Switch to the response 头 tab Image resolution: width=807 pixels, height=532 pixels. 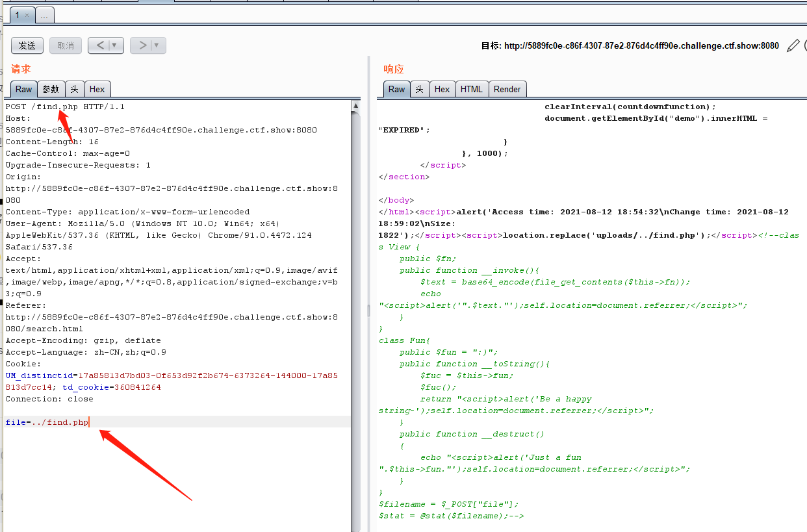coord(420,89)
